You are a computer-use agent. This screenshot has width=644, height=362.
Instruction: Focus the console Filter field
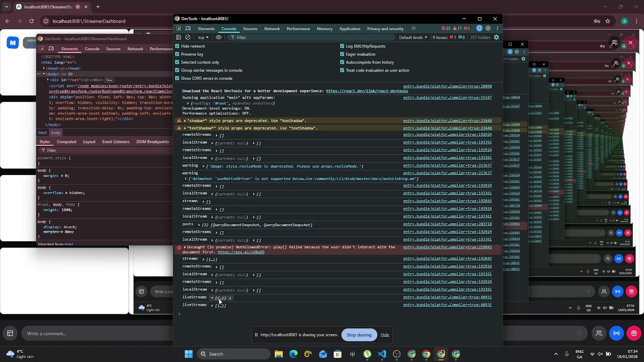click(312, 37)
